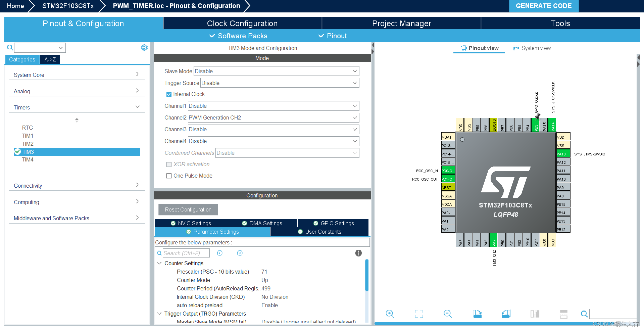Click the rotate counter-clockwise icon under the pinout
Image resolution: width=644 pixels, height=330 pixels.
506,314
